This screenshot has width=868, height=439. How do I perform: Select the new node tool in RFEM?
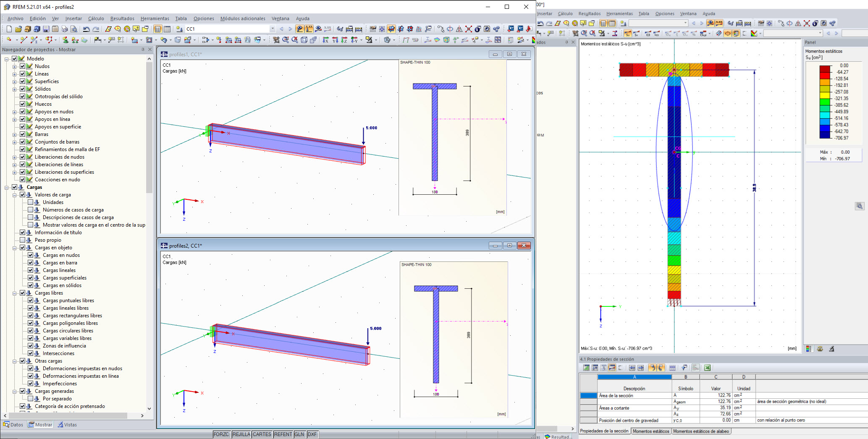(9, 40)
